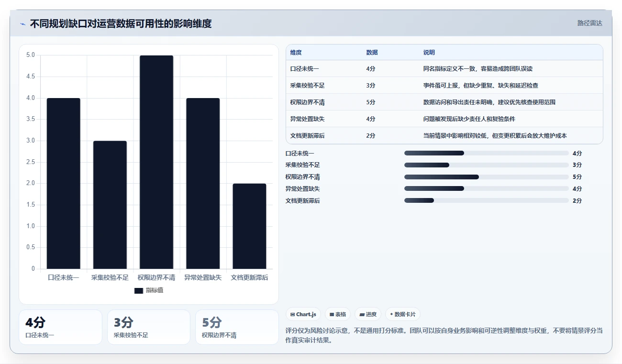Image resolution: width=622 pixels, height=364 pixels.
Task: Open the 3分 采集校验不足 data card
Action: [x=149, y=327]
